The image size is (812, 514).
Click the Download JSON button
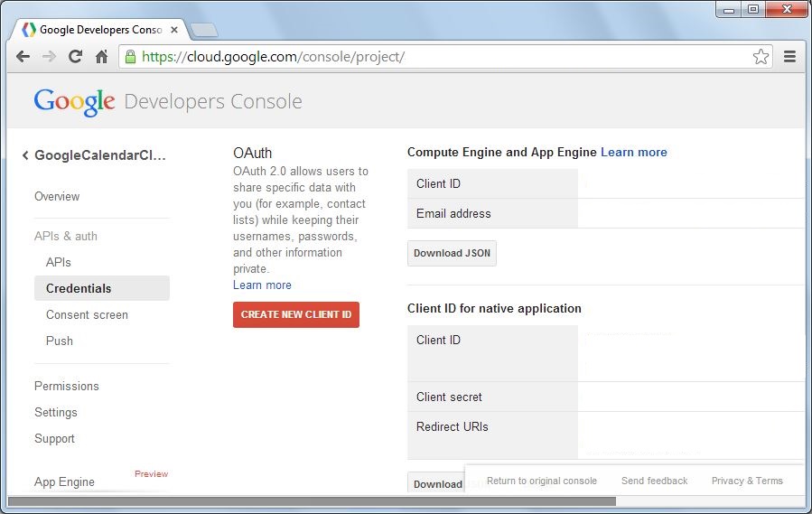[x=453, y=253]
